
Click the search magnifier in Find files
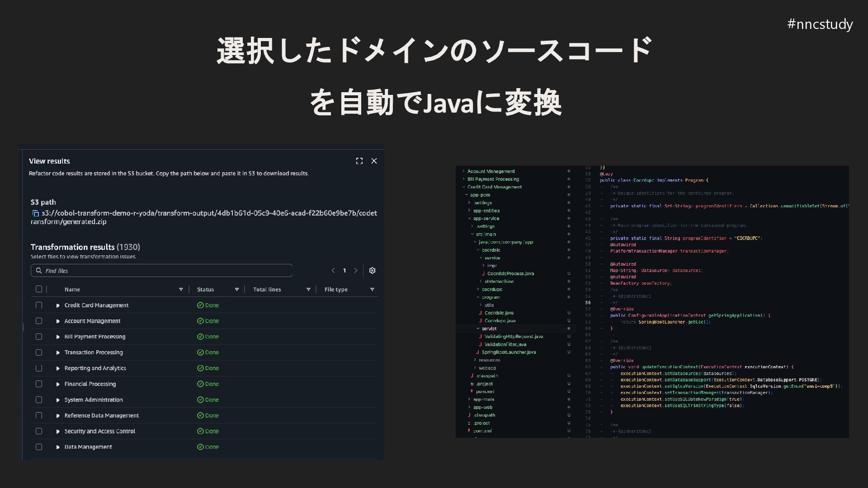(39, 271)
